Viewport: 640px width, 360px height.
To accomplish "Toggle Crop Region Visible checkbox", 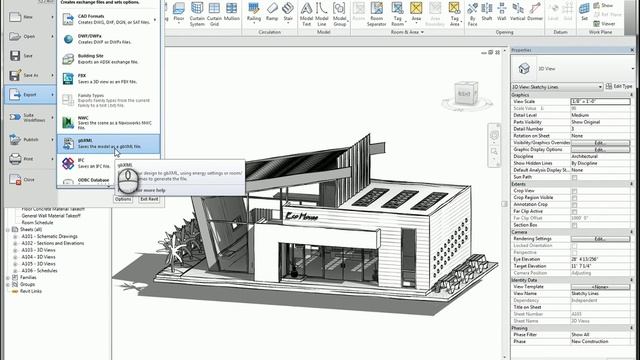I will [574, 198].
